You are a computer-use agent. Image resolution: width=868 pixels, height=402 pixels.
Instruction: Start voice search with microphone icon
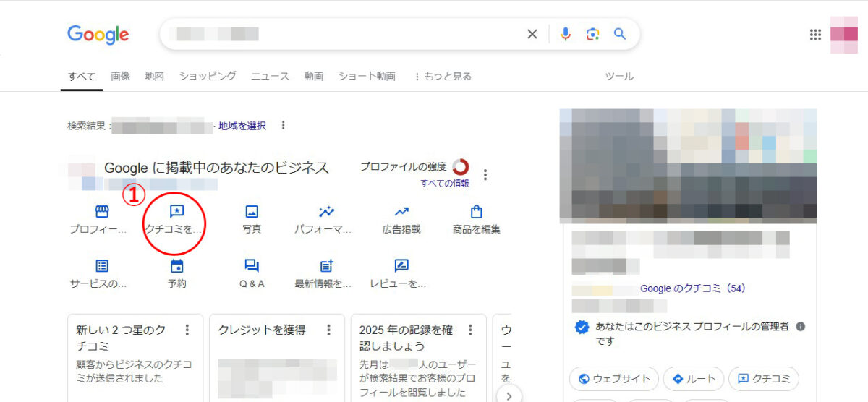click(x=566, y=34)
